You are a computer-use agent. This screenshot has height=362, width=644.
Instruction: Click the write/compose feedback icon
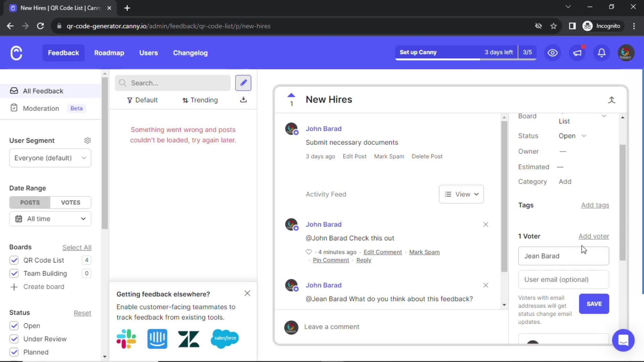click(243, 83)
